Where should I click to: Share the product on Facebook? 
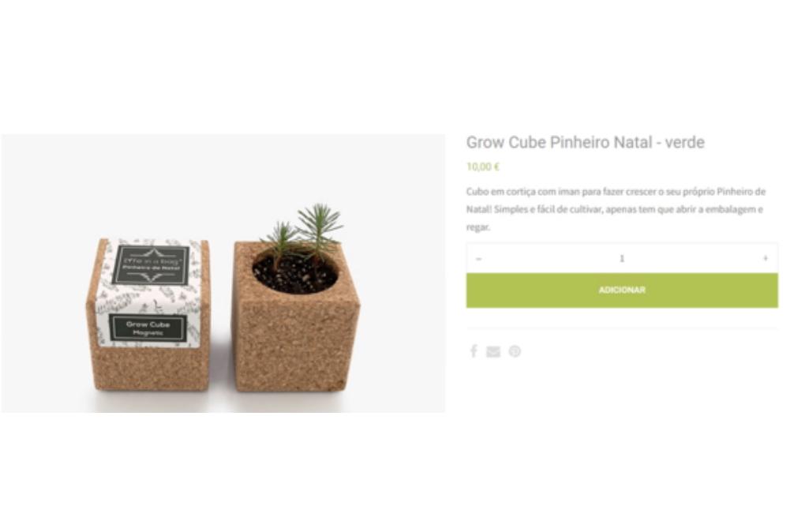474,351
